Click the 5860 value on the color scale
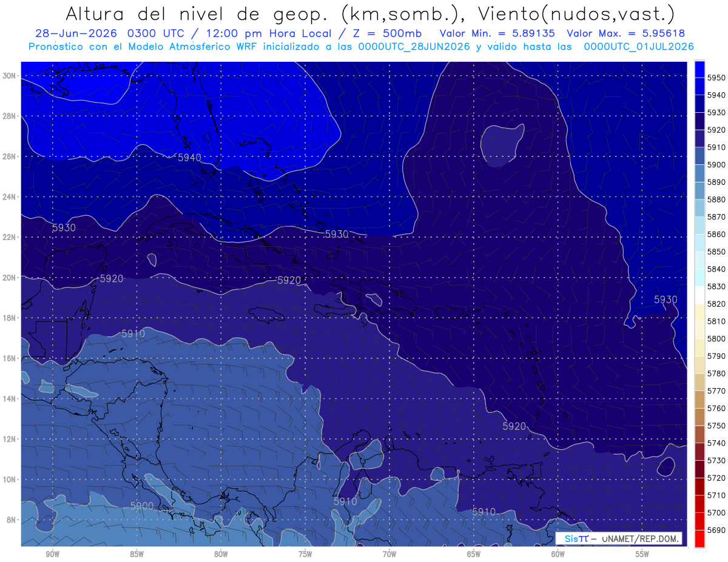Viewport: 728px width, 562px height. coord(716,234)
